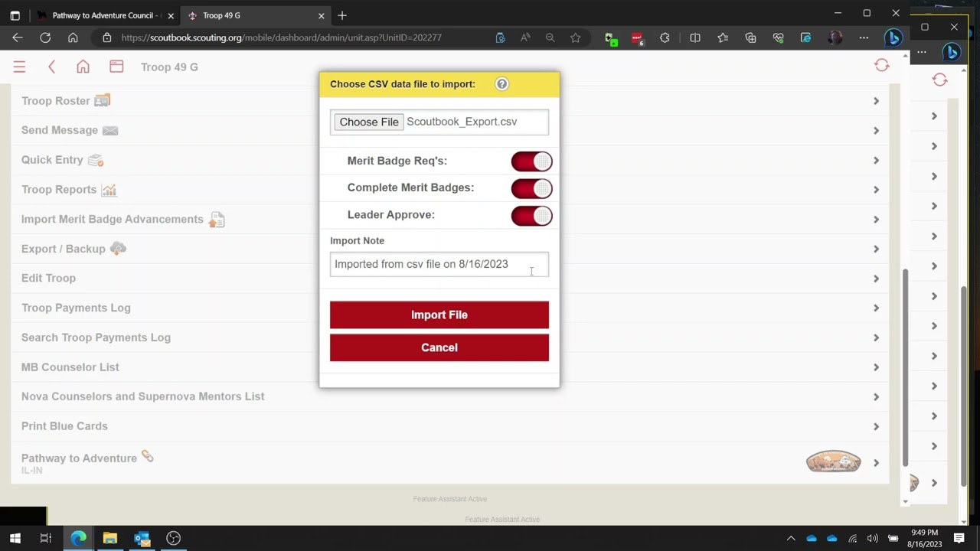Select the Troop 49 G browser tab
The height and width of the screenshot is (551, 980).
257,15
